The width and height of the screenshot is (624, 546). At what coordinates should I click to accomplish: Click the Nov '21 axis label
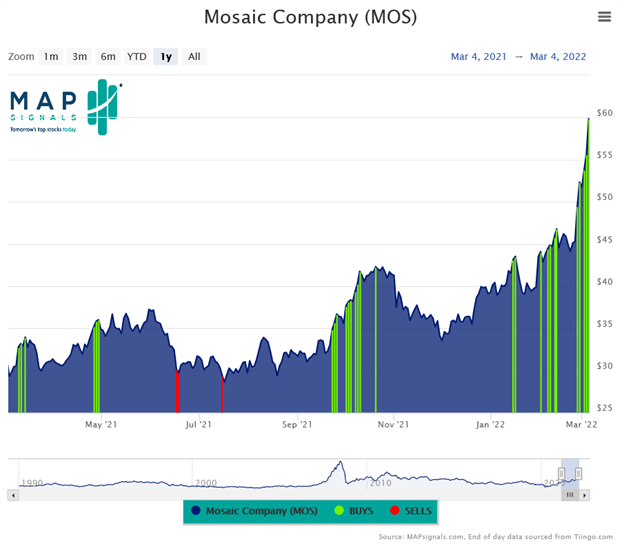click(x=393, y=425)
